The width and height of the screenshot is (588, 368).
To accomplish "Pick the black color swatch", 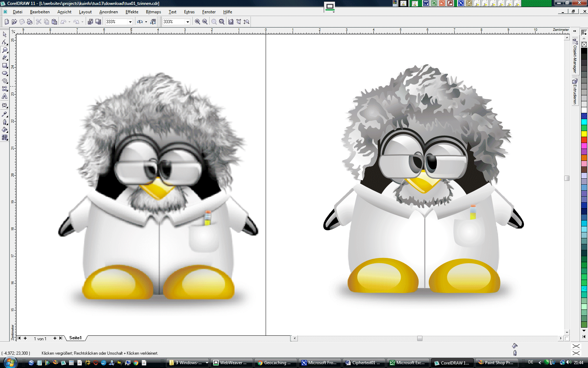I will 584,51.
